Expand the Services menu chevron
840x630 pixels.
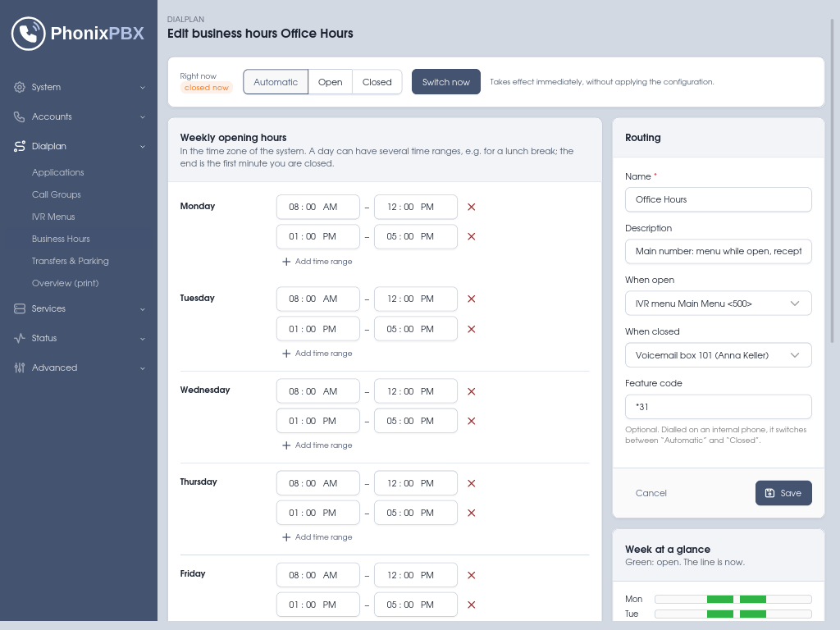pyautogui.click(x=143, y=309)
